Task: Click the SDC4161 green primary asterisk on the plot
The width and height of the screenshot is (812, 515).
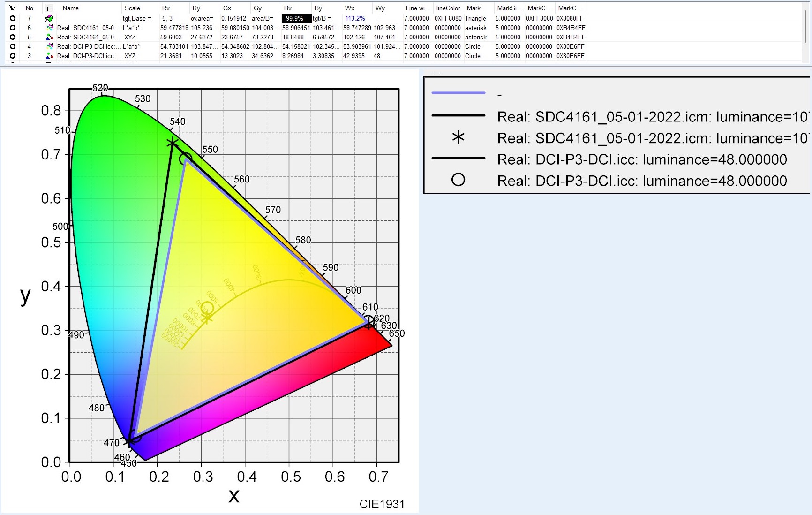Action: [173, 143]
